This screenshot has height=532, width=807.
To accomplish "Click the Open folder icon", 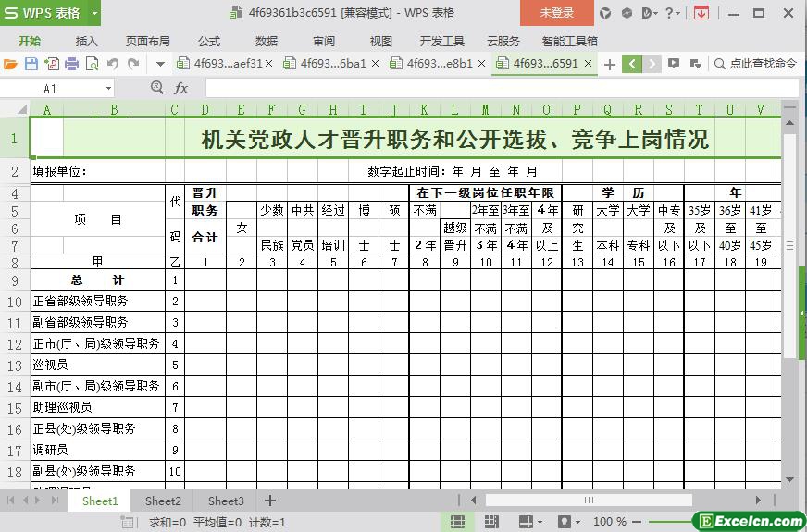I will (10, 64).
